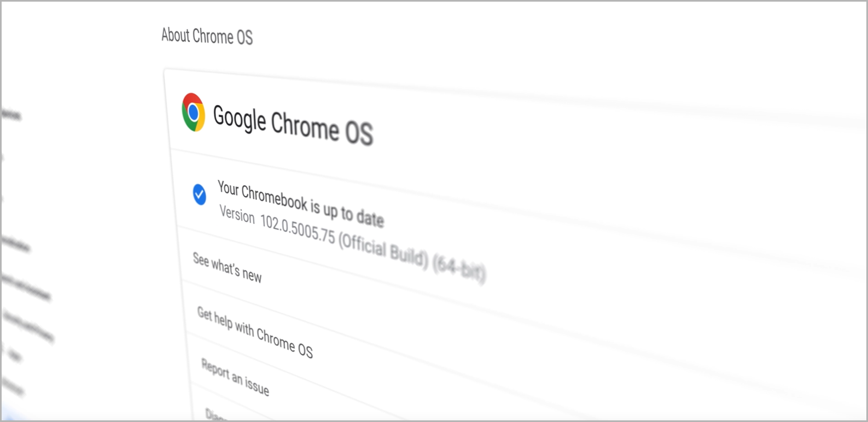Open Personalization in the blurred sidebar
This screenshot has height=422, width=868.
15,244
